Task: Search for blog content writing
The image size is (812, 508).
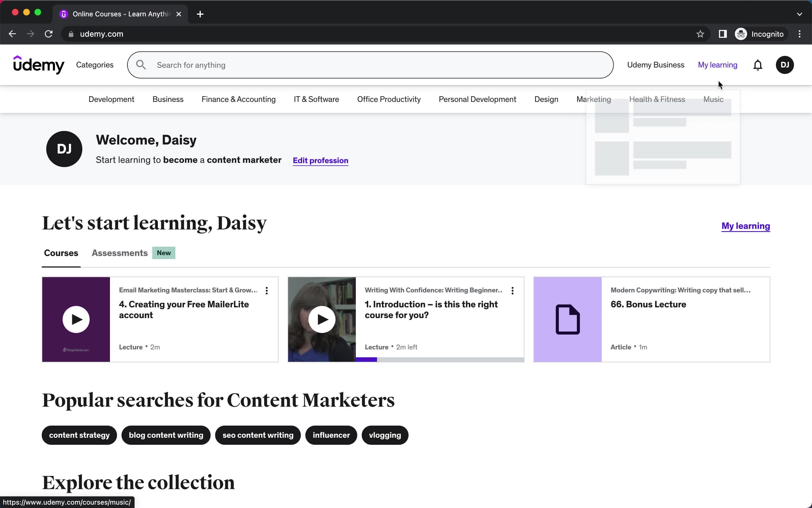Action: [166, 435]
